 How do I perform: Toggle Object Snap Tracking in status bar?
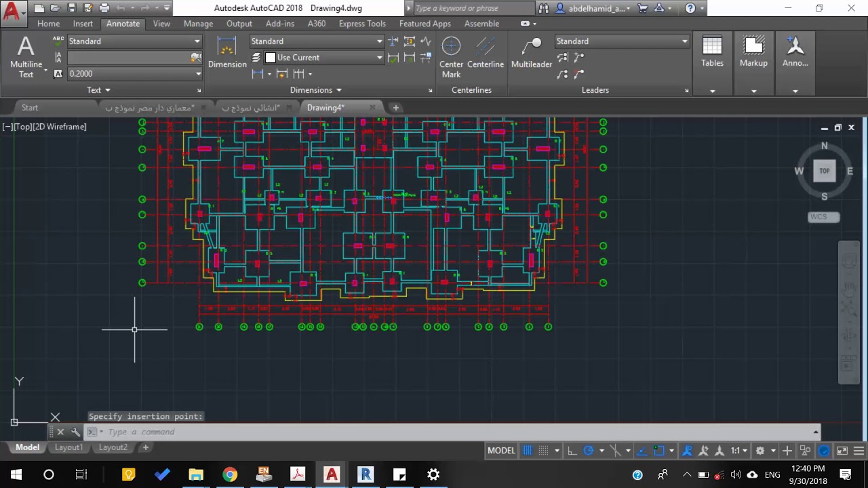pyautogui.click(x=643, y=451)
